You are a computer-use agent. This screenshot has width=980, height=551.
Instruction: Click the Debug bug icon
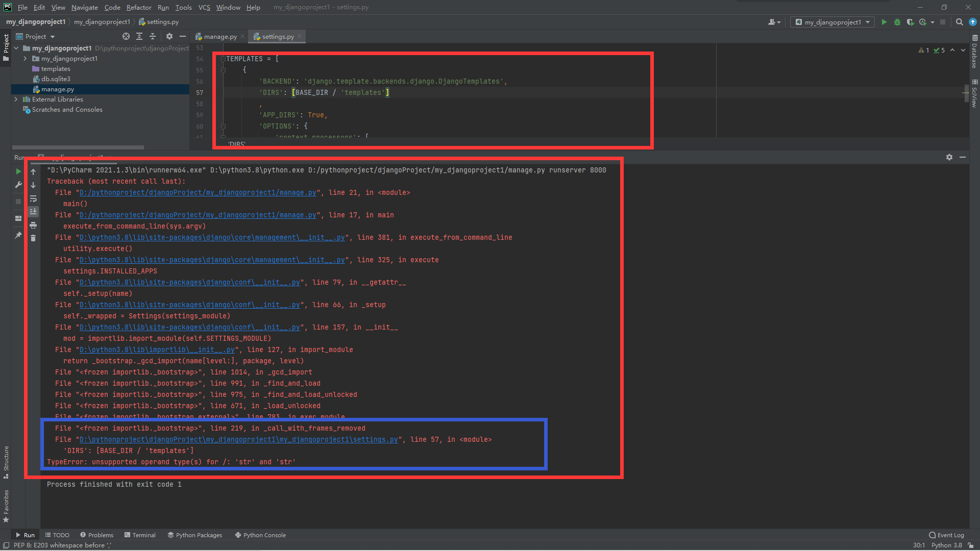click(x=897, y=22)
